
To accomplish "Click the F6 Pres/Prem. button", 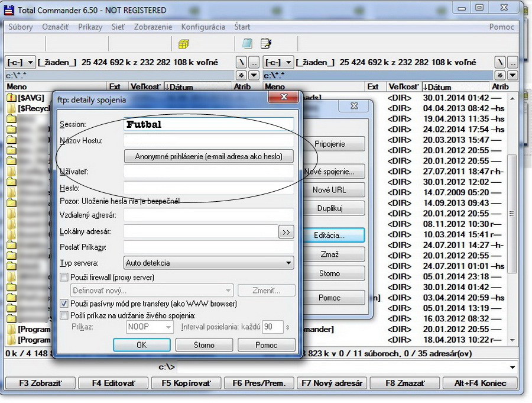I will (259, 383).
